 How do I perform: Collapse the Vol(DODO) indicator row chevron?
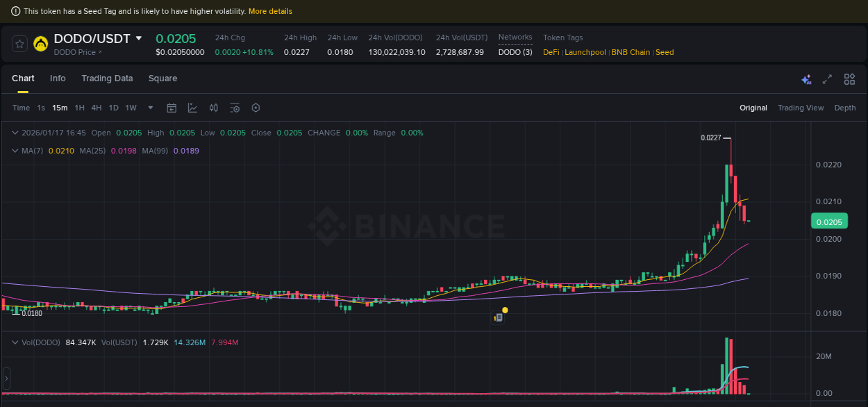tap(14, 342)
